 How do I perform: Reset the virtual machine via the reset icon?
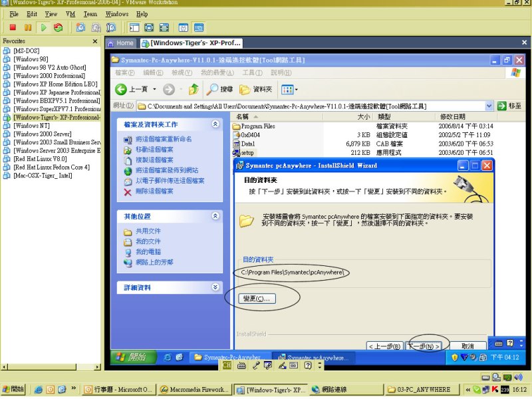click(59, 27)
